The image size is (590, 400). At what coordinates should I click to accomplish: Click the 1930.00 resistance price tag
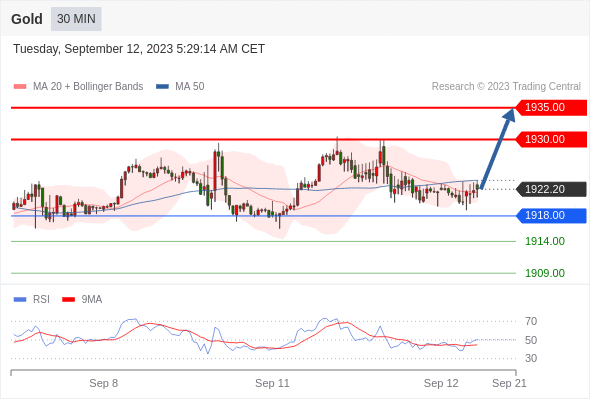(x=551, y=140)
